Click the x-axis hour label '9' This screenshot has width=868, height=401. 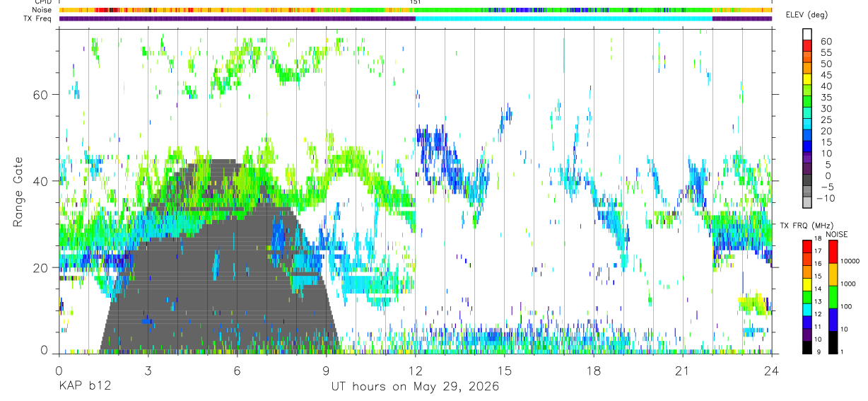pyautogui.click(x=326, y=371)
